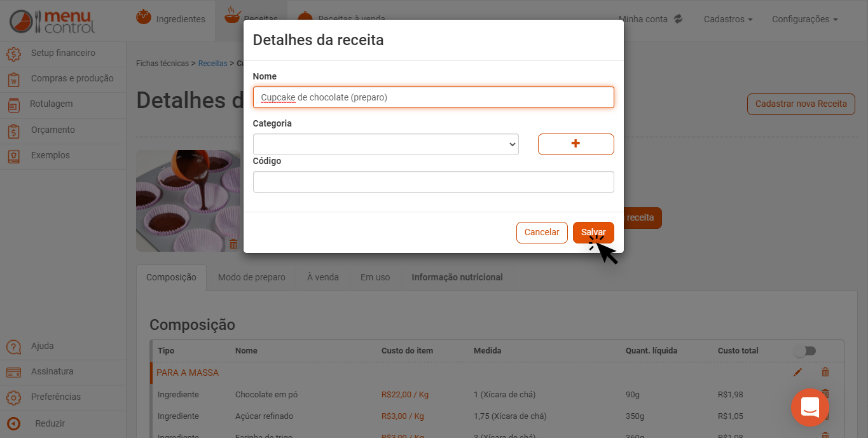Save recipe details with Salvar
Viewport: 868px width, 438px height.
[x=593, y=233]
